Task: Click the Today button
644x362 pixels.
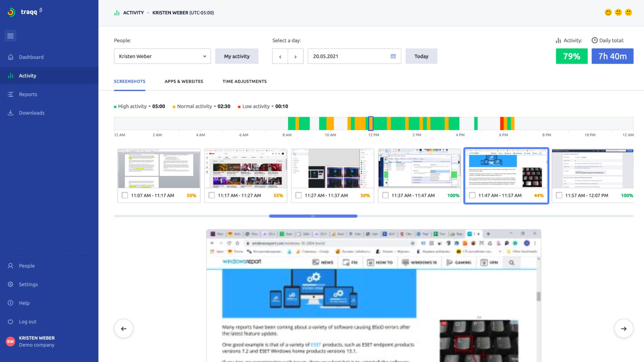Action: point(421,56)
